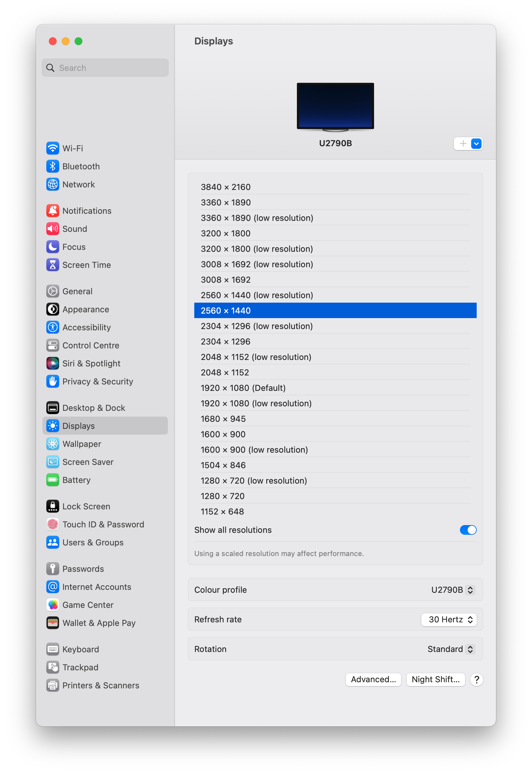Open Notifications settings from sidebar
Viewport: 532px width, 774px height.
coord(87,211)
